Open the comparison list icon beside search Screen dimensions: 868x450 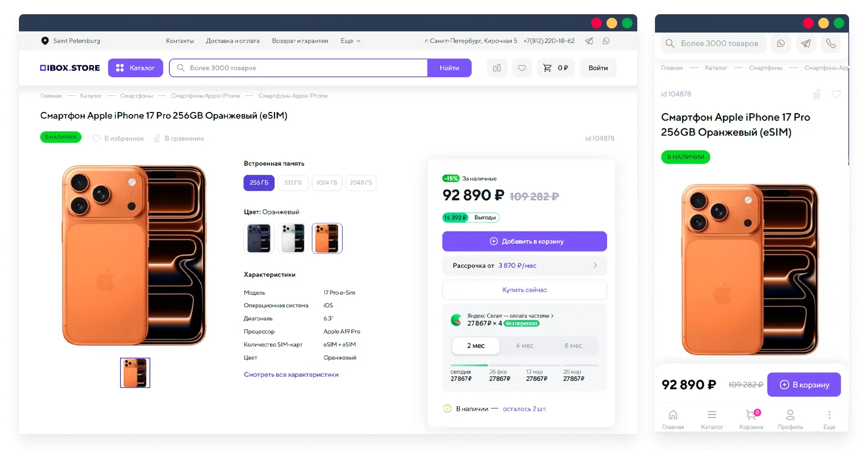[497, 68]
